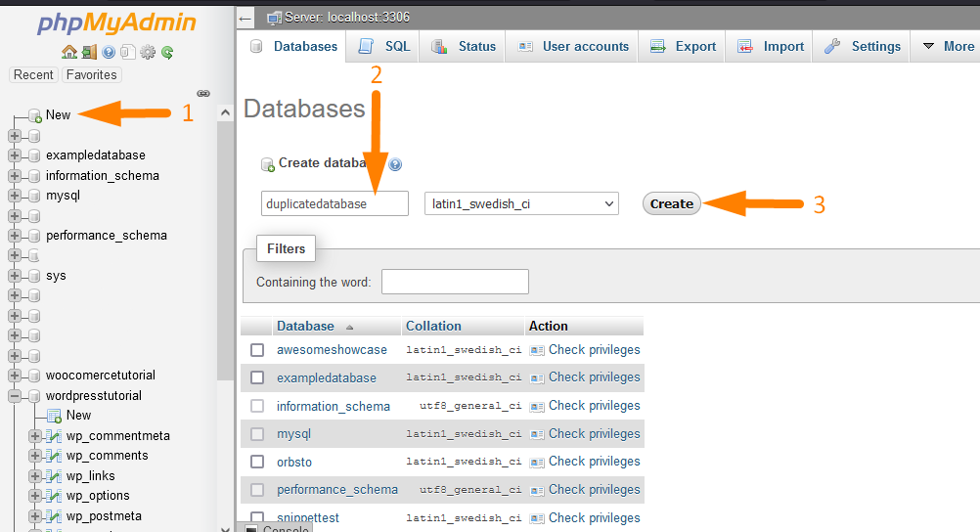Click the New table icon under wordpresstutorial

[55, 416]
